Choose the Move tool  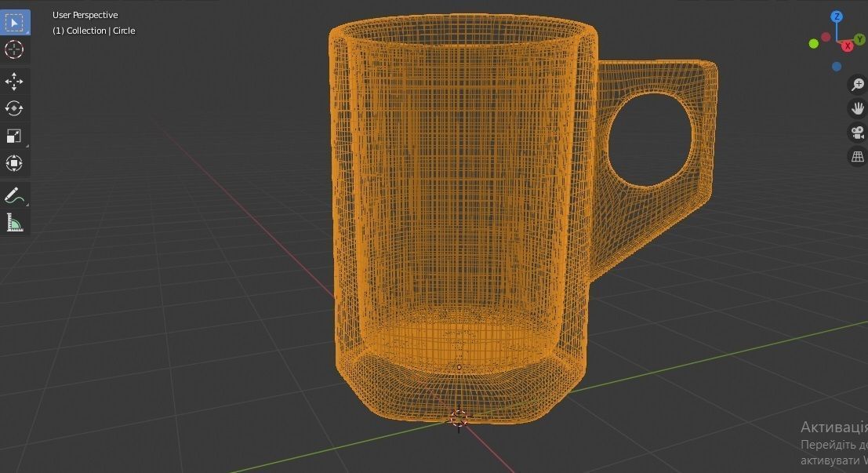[x=14, y=82]
